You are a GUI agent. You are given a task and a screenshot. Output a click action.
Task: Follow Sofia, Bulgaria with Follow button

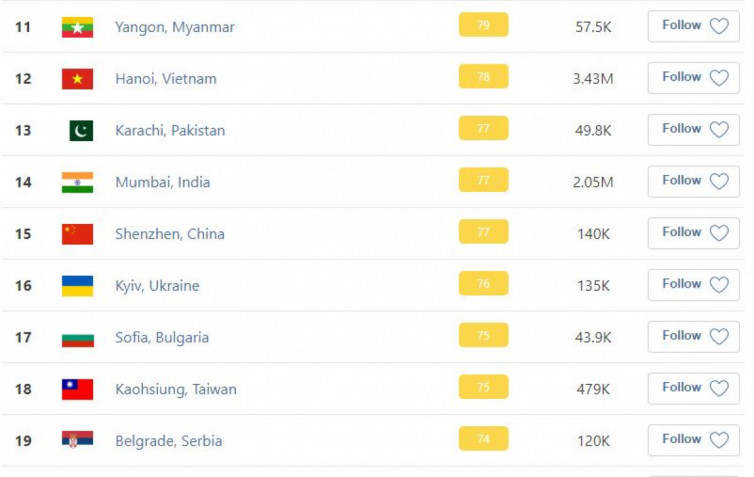point(693,337)
